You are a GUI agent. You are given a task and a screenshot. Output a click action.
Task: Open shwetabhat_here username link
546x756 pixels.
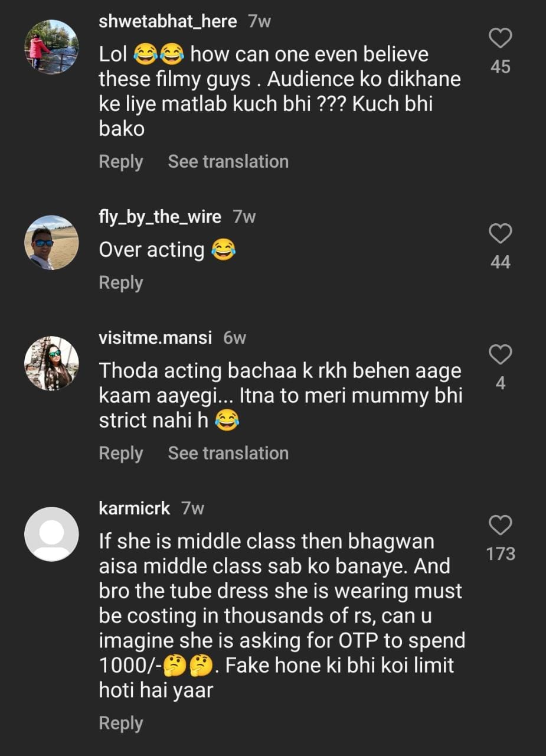pos(168,22)
